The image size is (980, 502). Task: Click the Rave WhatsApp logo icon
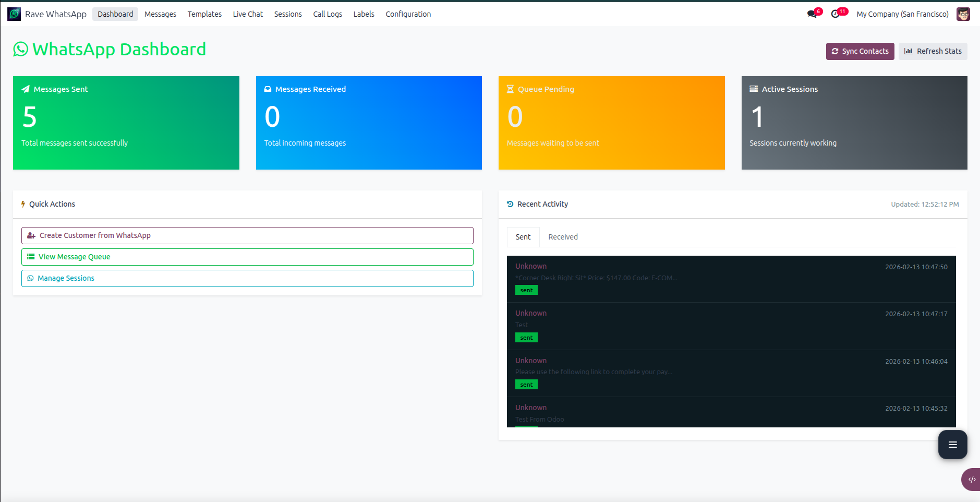14,14
